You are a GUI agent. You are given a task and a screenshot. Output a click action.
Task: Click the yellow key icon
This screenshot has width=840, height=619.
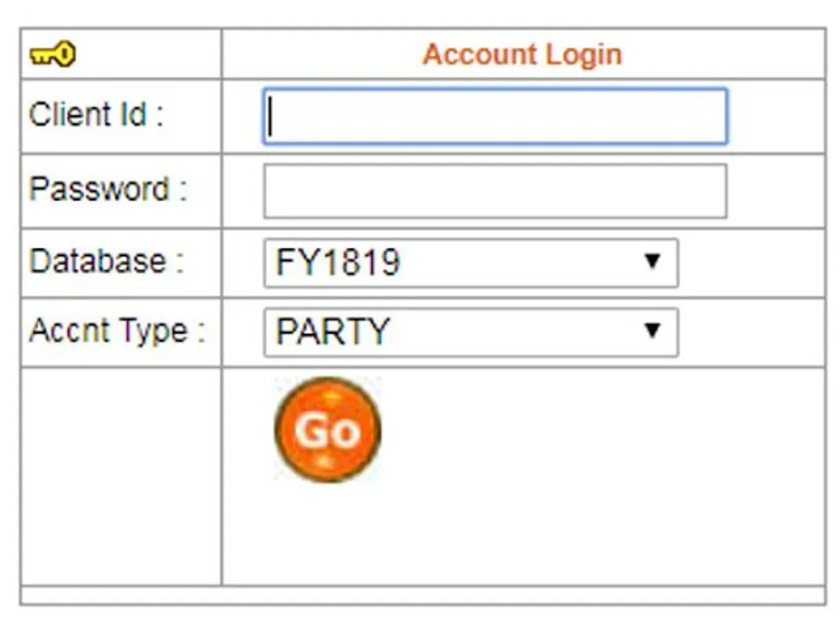tap(52, 54)
